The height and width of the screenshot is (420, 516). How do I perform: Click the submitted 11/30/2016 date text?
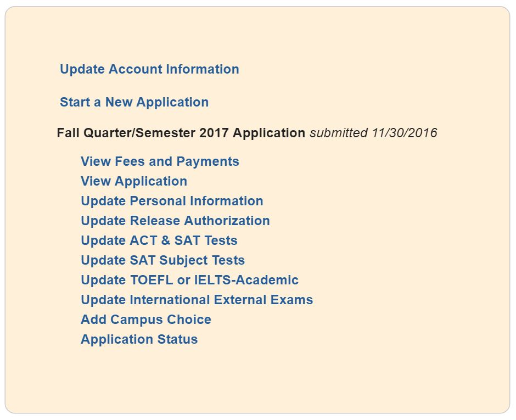[x=373, y=133]
